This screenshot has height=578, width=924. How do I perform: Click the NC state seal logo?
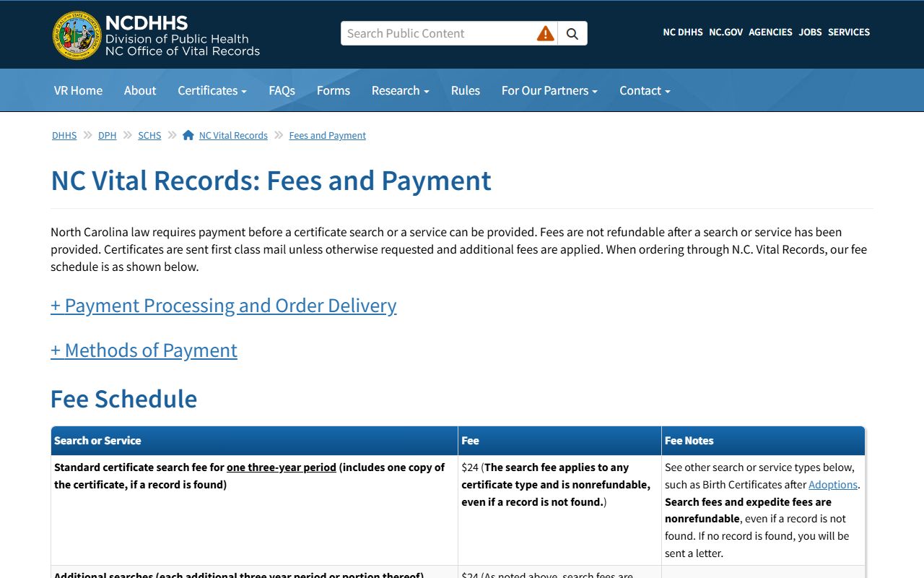click(77, 35)
